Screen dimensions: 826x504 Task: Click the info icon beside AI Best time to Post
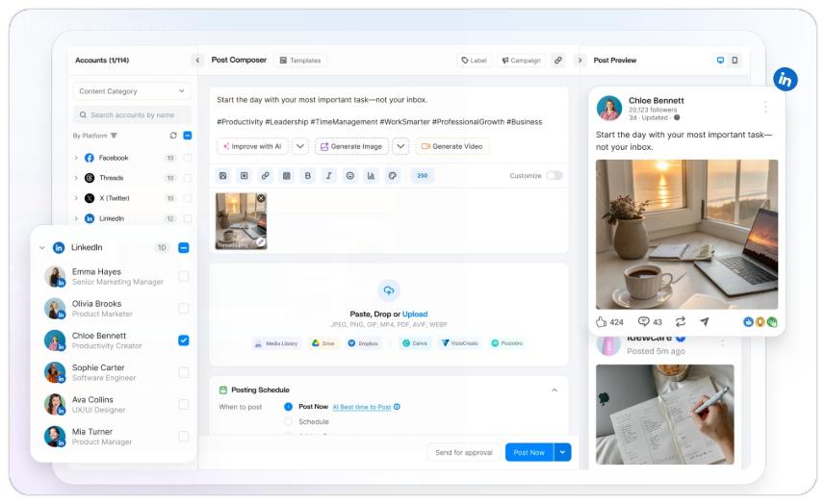coord(398,407)
